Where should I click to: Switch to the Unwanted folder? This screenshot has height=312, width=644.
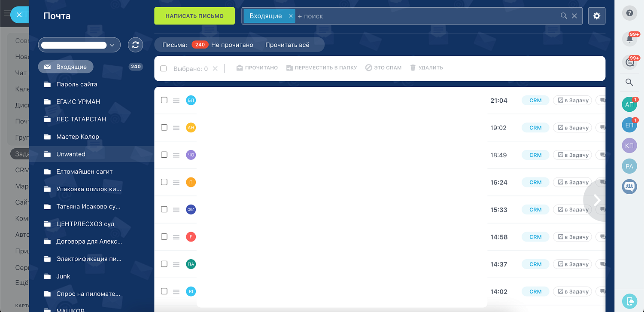pos(70,154)
